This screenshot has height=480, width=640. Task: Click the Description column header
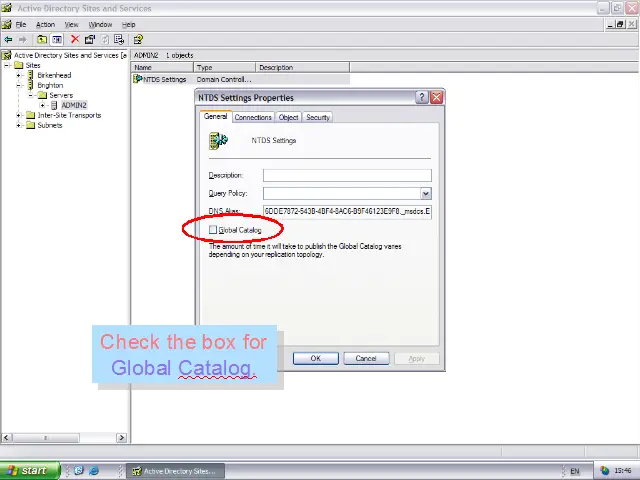click(302, 67)
